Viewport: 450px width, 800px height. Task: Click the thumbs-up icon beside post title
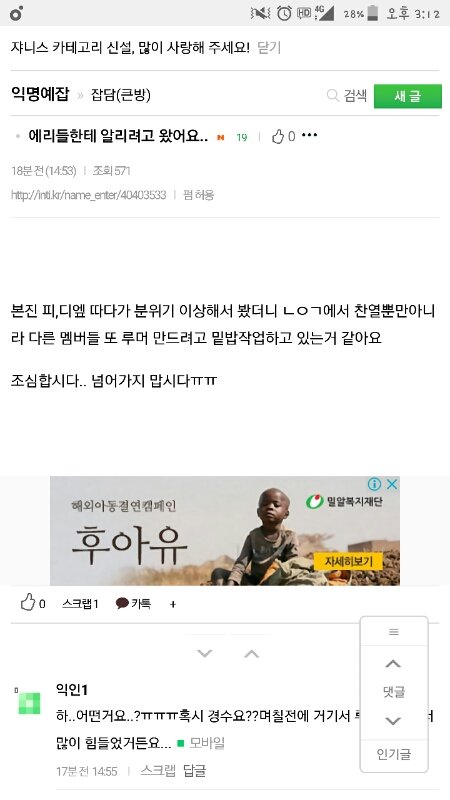pyautogui.click(x=278, y=136)
